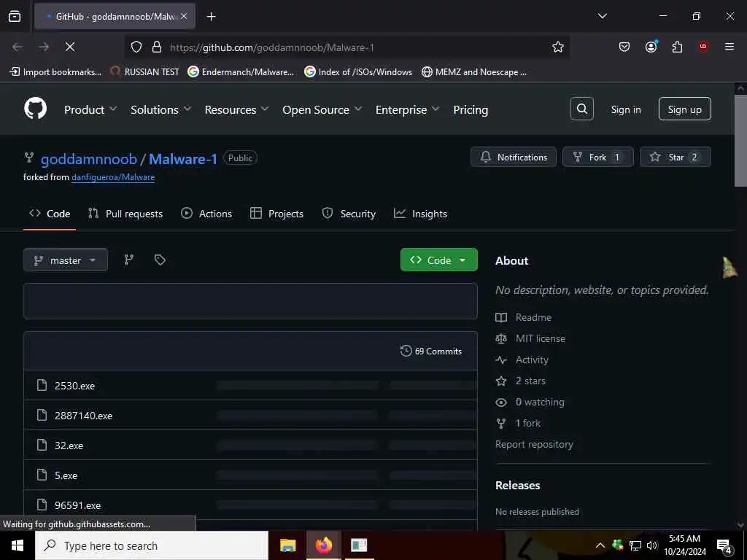This screenshot has height=560, width=747.
Task: Open the uBlock Origin extension icon
Action: click(x=703, y=47)
